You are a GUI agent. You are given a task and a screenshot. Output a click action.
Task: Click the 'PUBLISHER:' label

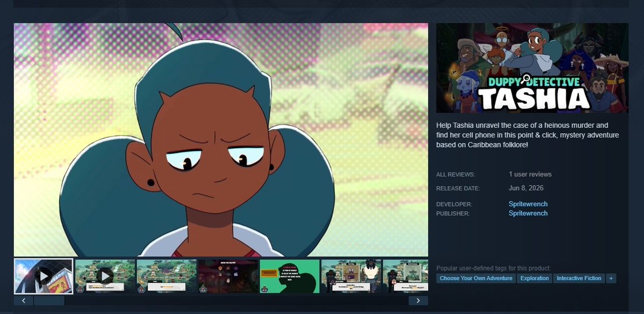(453, 214)
